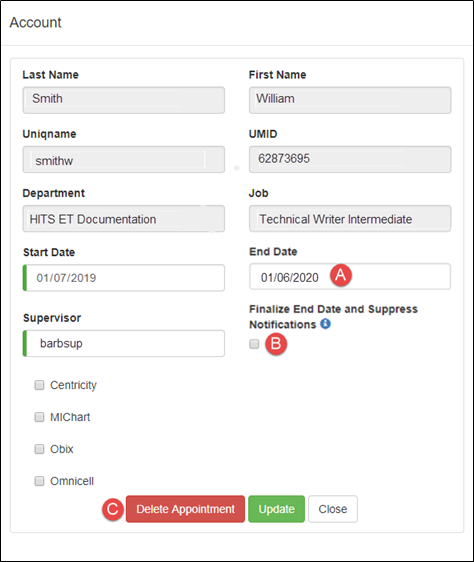Image resolution: width=474 pixels, height=562 pixels.
Task: Click the red A callout marker
Action: (341, 275)
